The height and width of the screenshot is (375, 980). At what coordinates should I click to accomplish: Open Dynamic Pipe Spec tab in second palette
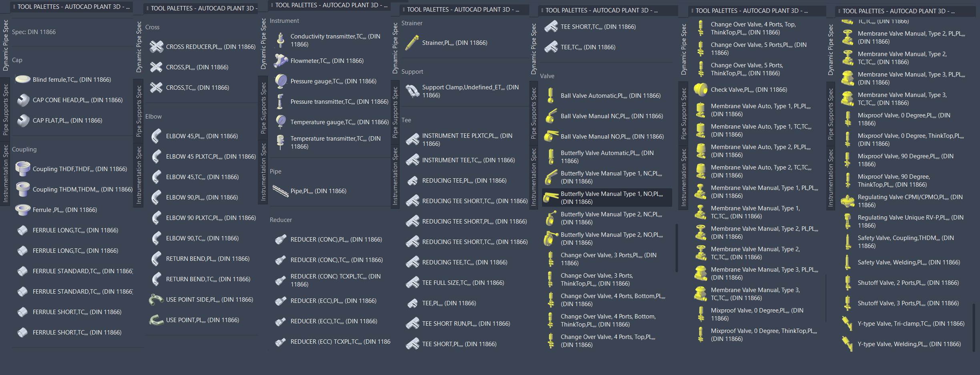tap(139, 47)
